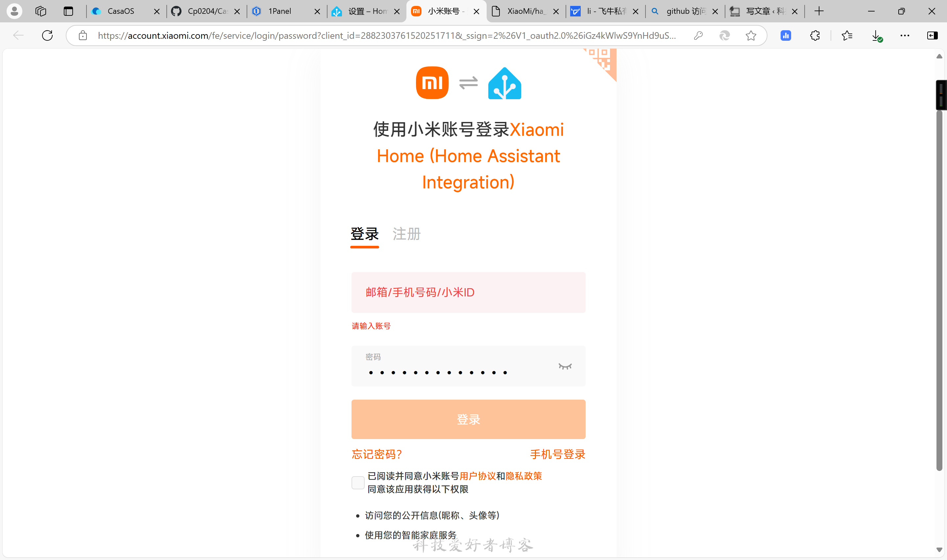Reload the page with the refresh icon
The image size is (947, 560).
coord(47,35)
